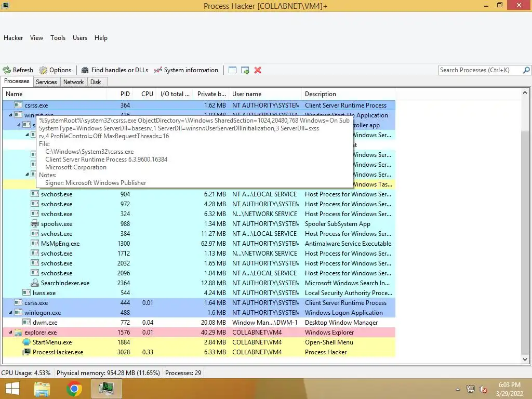This screenshot has height=399, width=532.
Task: Click the lsass.exe process icon
Action: (26, 292)
